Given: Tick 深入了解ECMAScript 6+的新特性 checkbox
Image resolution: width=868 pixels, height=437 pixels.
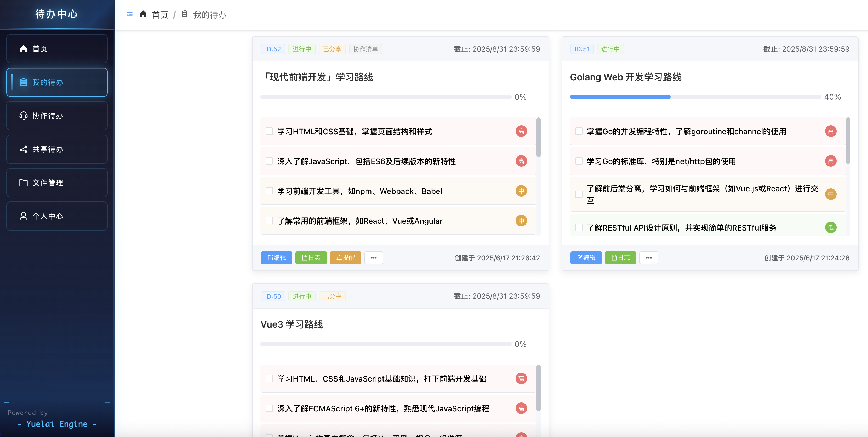Looking at the screenshot, I should [x=269, y=408].
